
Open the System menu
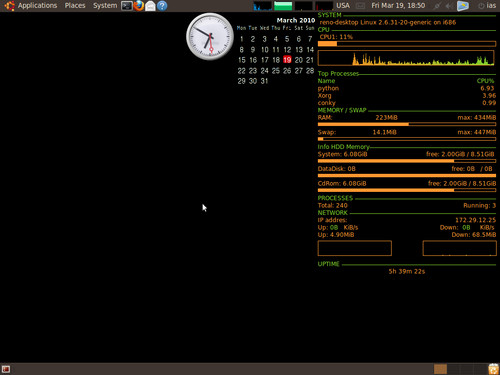point(105,6)
